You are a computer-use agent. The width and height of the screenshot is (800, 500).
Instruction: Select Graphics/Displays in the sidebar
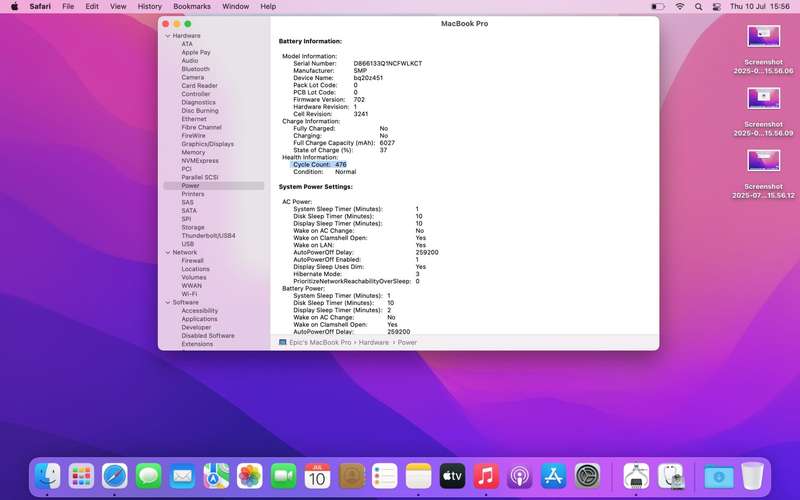(x=208, y=144)
